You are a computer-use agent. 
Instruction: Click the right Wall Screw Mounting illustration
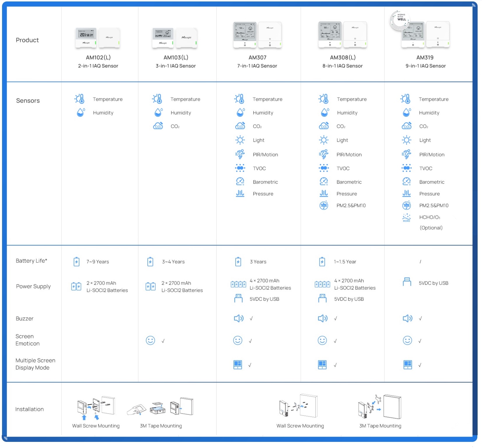(298, 406)
